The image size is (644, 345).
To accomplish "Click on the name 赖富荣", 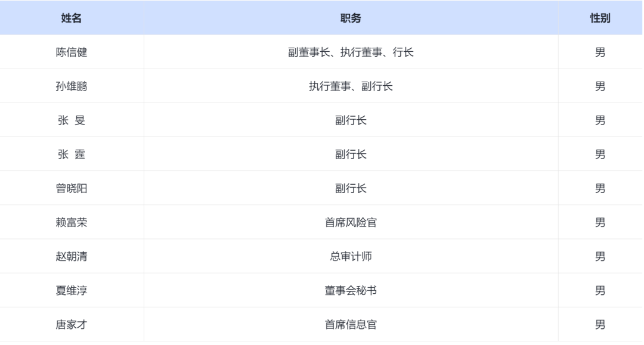I will [72, 223].
